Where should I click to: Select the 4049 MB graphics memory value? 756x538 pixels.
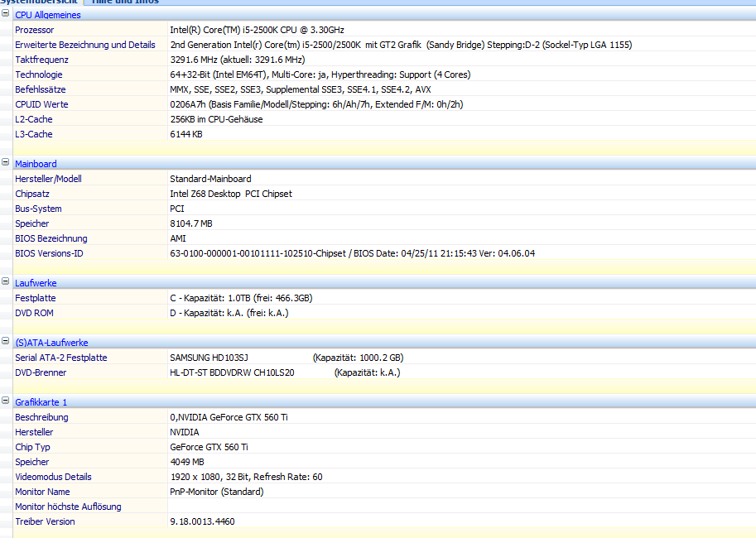(187, 463)
